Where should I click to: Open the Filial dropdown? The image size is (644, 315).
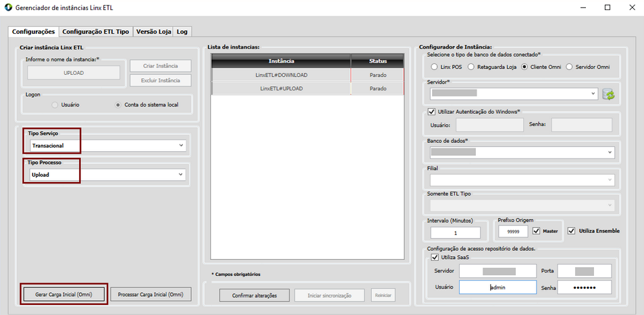522,180
